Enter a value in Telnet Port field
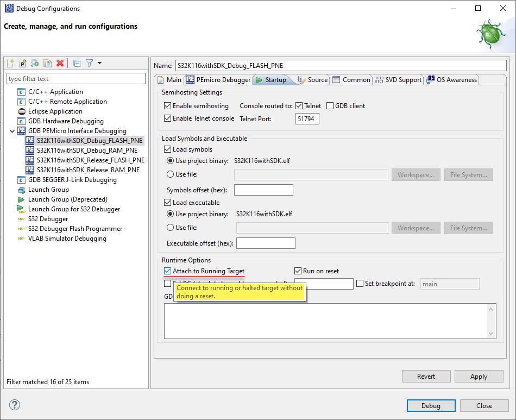This screenshot has width=516, height=420. 307,118
